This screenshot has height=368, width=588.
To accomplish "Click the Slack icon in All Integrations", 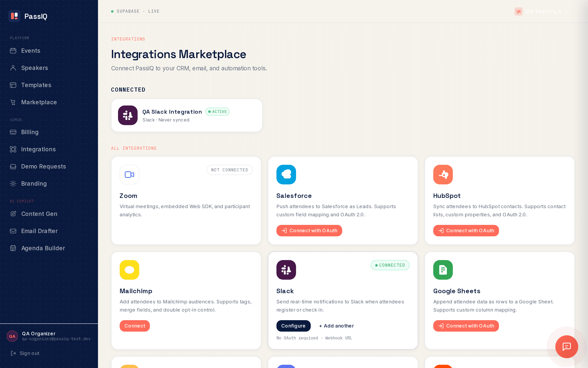I will pyautogui.click(x=286, y=270).
